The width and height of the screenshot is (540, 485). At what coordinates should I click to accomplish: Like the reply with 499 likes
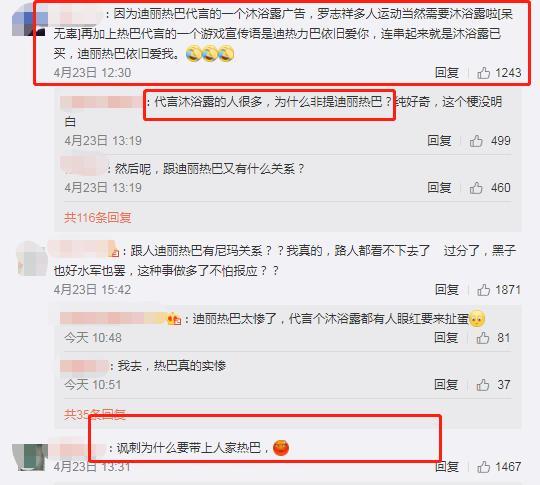476,141
